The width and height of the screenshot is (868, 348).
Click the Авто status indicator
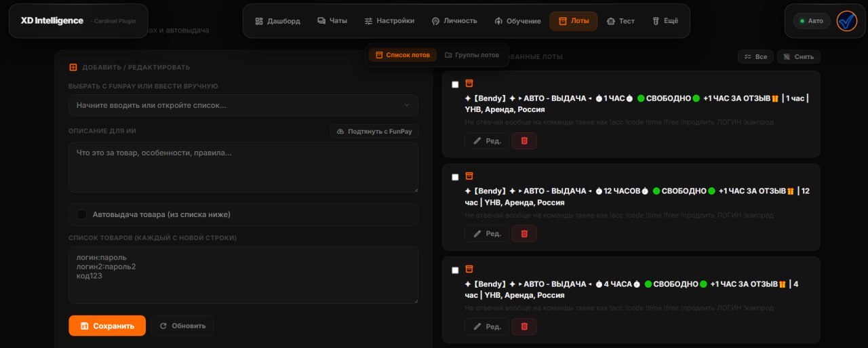(x=812, y=21)
